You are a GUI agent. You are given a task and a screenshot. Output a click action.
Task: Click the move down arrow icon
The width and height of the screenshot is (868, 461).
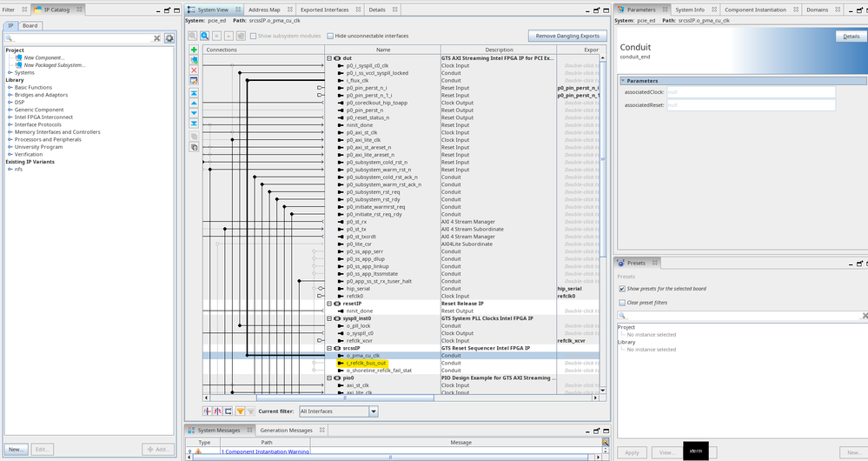coord(194,113)
